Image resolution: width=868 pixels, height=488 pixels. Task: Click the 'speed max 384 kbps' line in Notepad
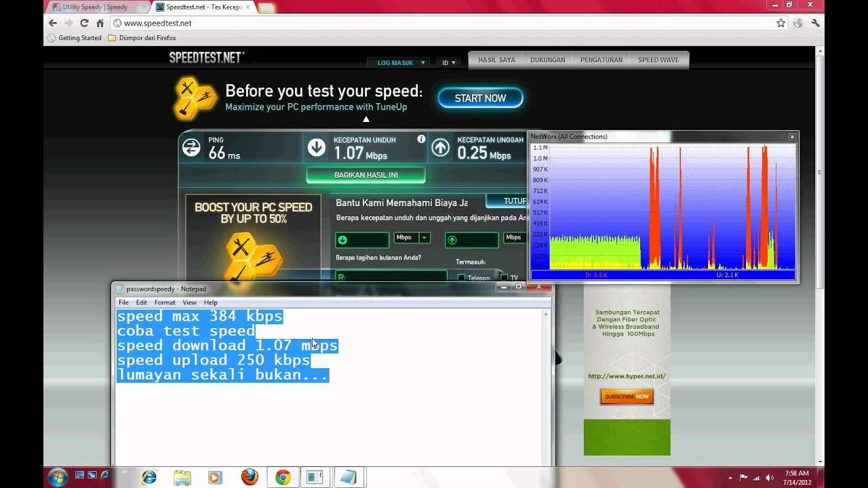(199, 317)
